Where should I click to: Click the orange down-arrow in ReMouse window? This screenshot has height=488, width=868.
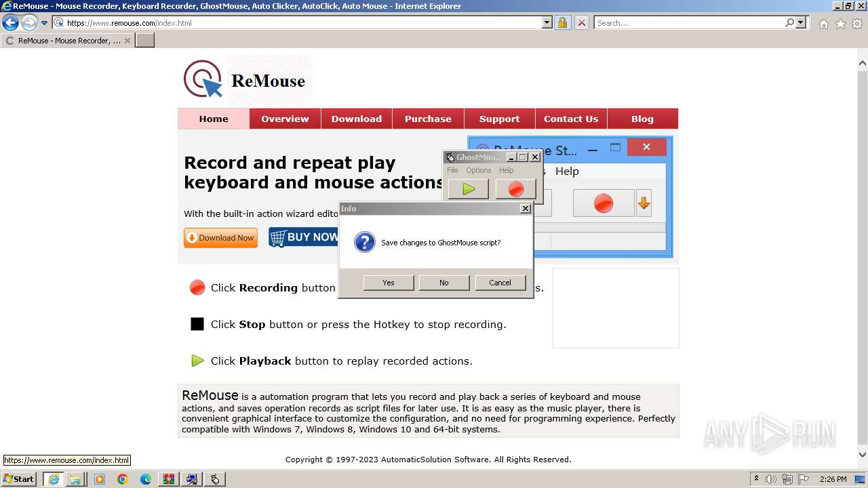644,203
